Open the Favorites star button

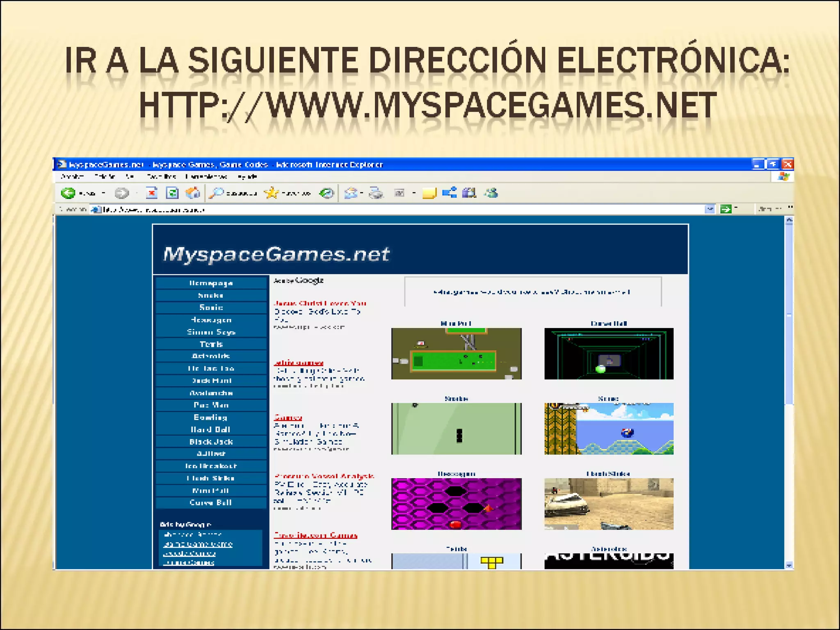pyautogui.click(x=271, y=193)
